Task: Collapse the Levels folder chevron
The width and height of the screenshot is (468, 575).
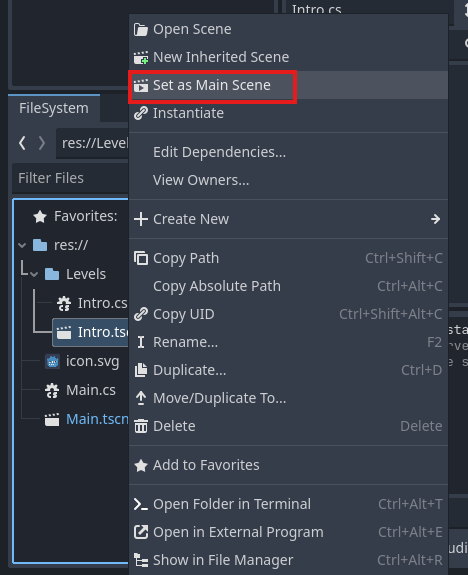Action: 34,274
